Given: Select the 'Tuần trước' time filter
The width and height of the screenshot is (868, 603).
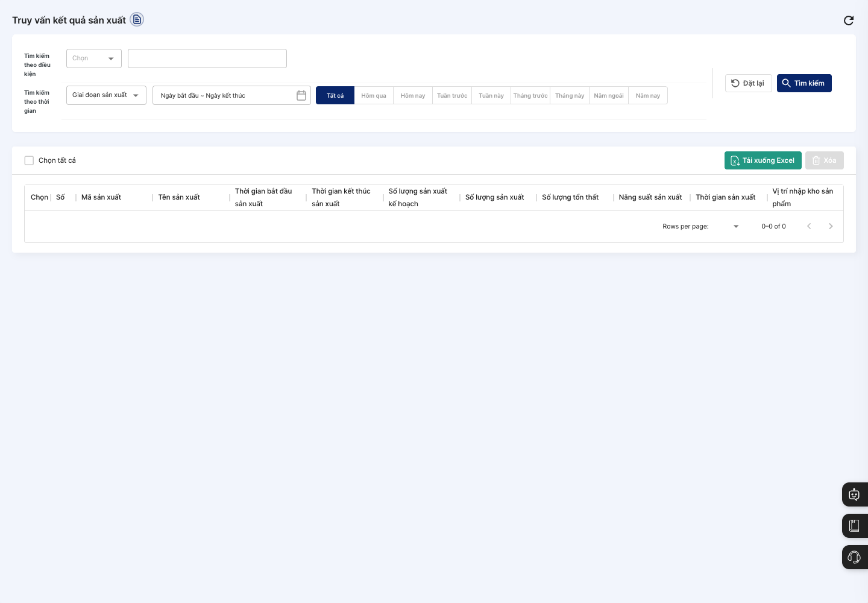Looking at the screenshot, I should point(452,95).
